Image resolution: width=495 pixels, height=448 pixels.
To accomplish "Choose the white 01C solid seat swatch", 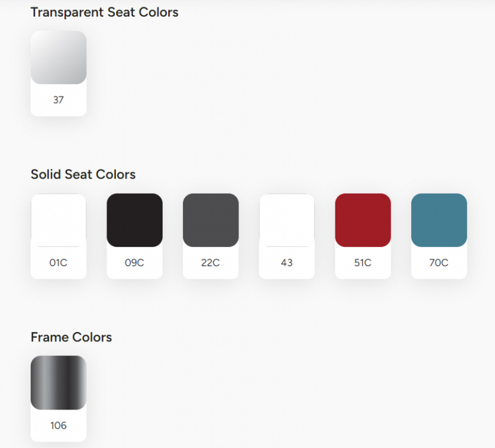I will [x=58, y=220].
